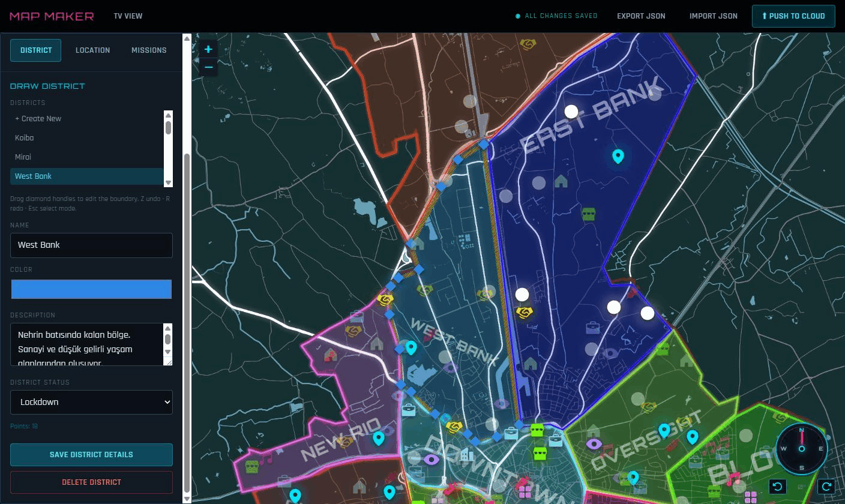Click the description box scroll down arrow
This screenshot has height=504, width=845.
(168, 352)
